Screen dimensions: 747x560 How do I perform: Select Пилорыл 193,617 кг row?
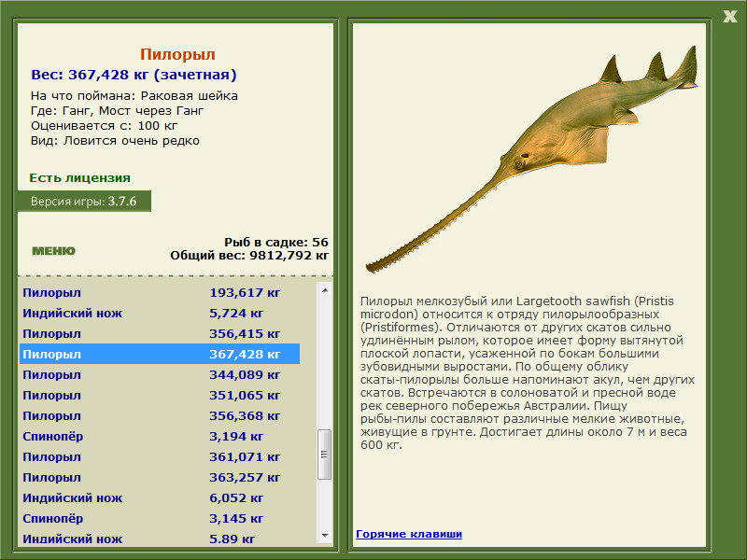tap(160, 292)
